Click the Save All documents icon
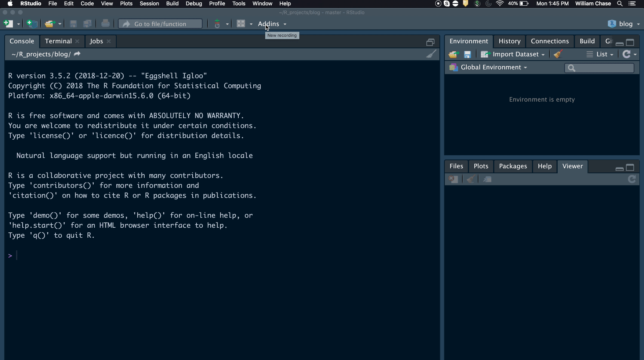644x360 pixels. 88,24
